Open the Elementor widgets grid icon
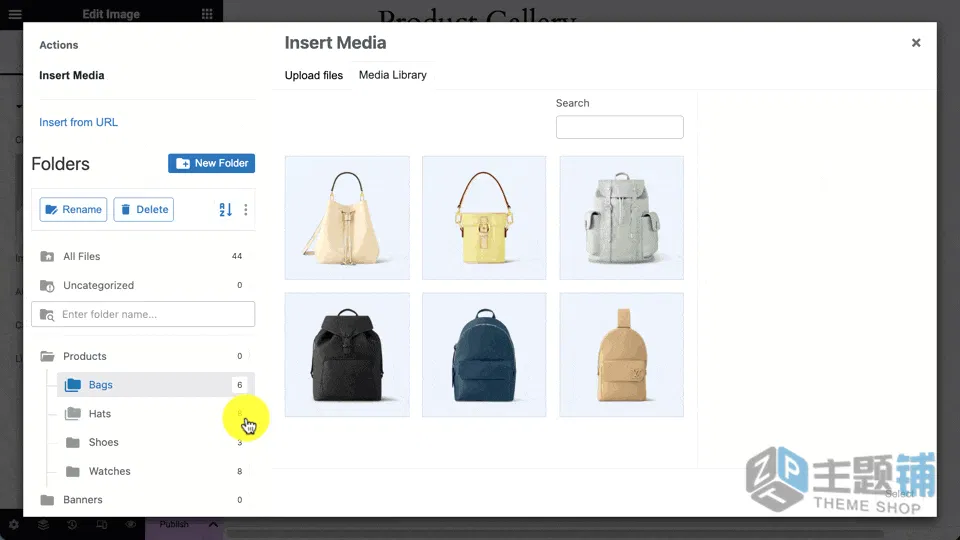This screenshot has height=540, width=960. [207, 14]
